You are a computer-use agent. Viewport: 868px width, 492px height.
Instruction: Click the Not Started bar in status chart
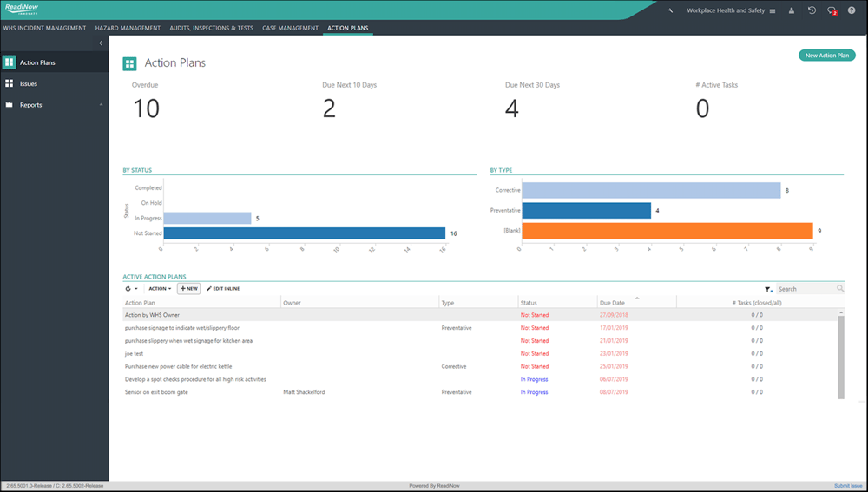coord(305,233)
